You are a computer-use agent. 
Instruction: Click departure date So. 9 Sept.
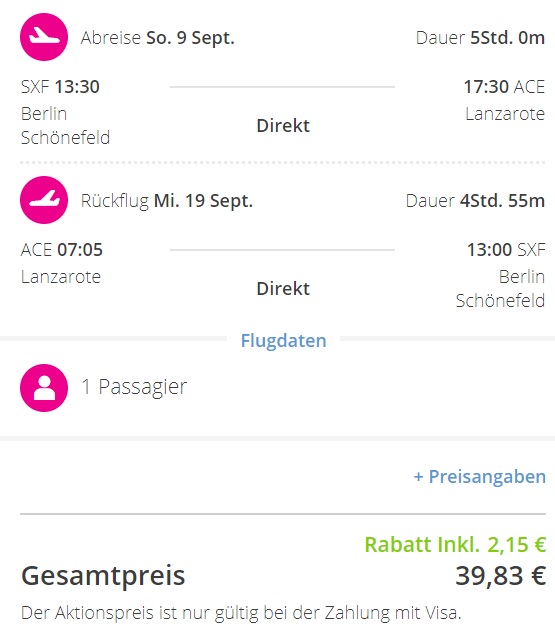pos(190,38)
